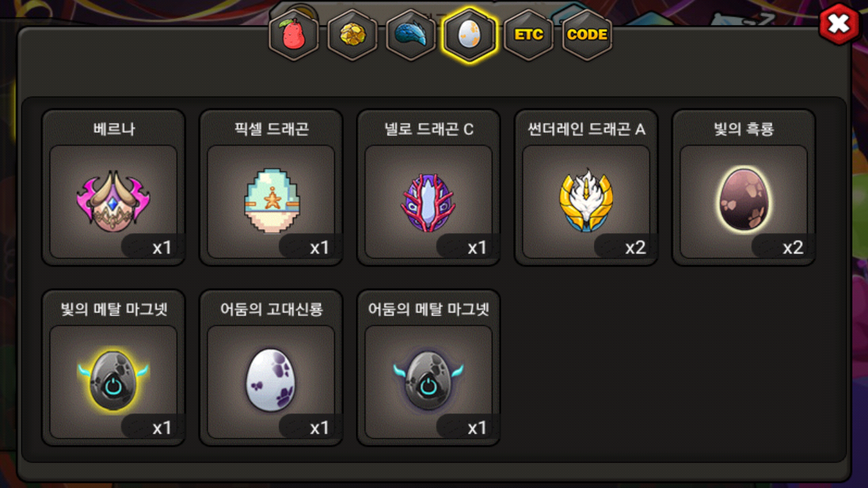Select the 어둠의 고대신룡 white egg

point(271,382)
